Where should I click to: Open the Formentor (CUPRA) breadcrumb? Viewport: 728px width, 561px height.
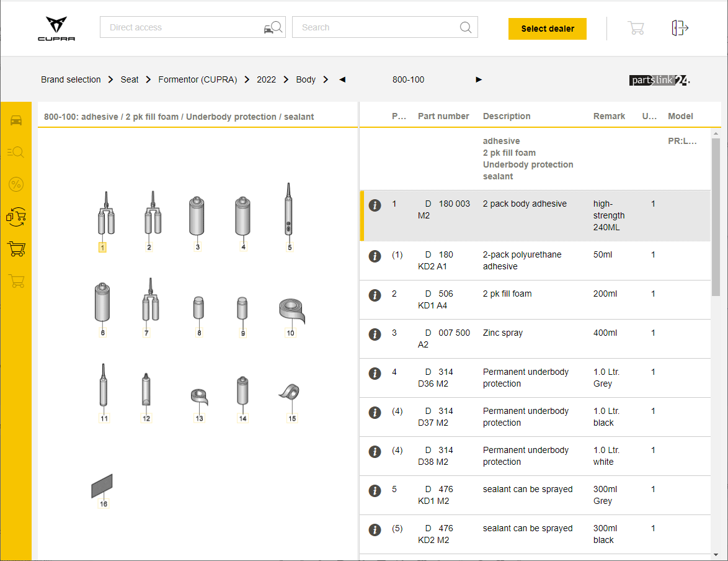197,79
